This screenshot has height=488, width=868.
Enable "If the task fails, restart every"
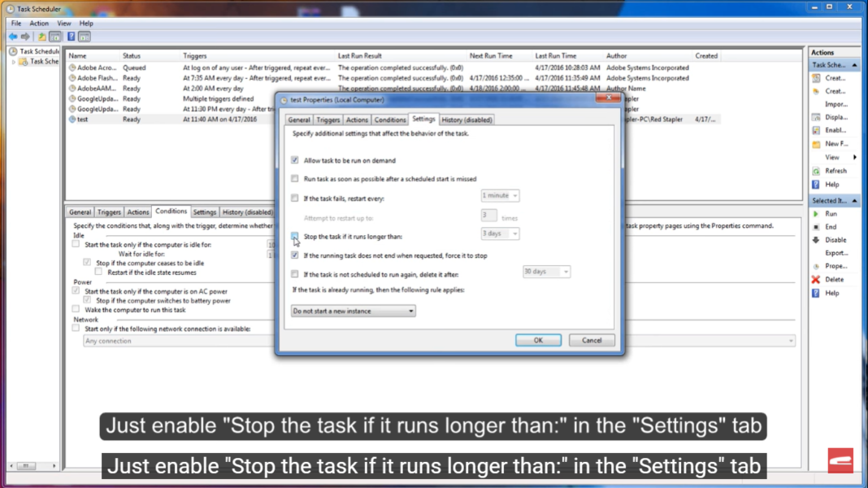pyautogui.click(x=295, y=198)
